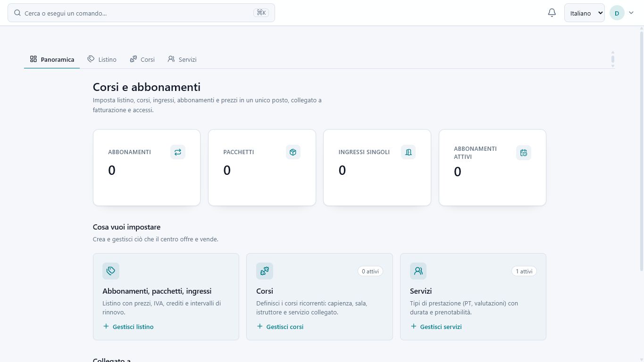
Task: Click the Pacchetti box icon
Action: pyautogui.click(x=293, y=152)
